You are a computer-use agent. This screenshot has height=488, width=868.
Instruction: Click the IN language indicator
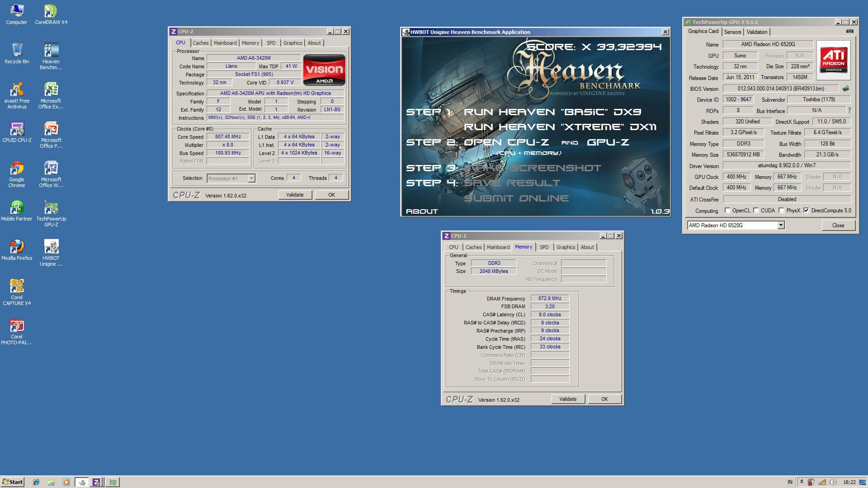[790, 482]
